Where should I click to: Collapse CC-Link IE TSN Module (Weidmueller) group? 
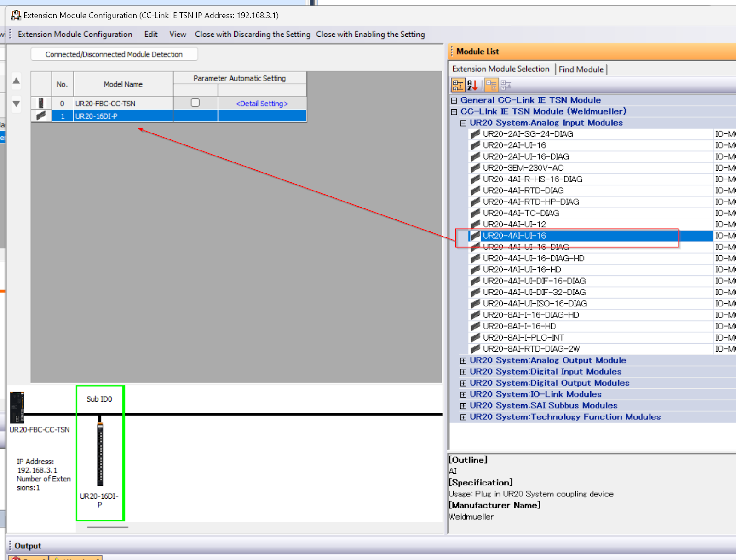454,111
